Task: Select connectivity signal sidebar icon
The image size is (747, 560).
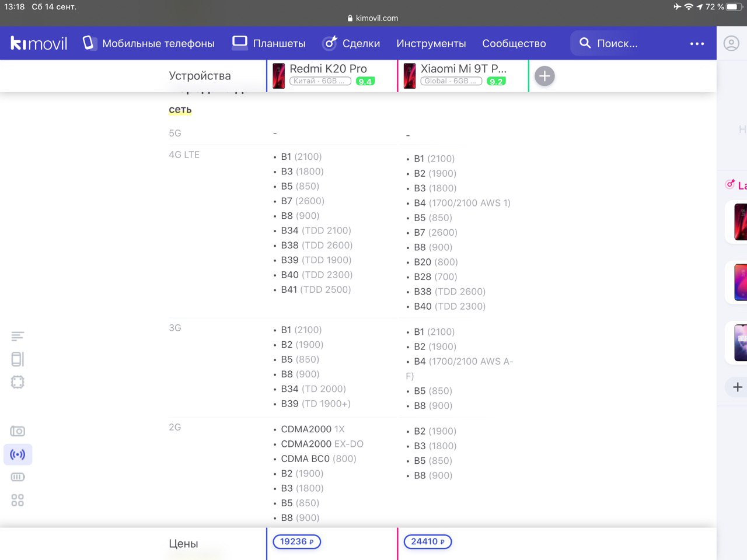Action: point(18,454)
